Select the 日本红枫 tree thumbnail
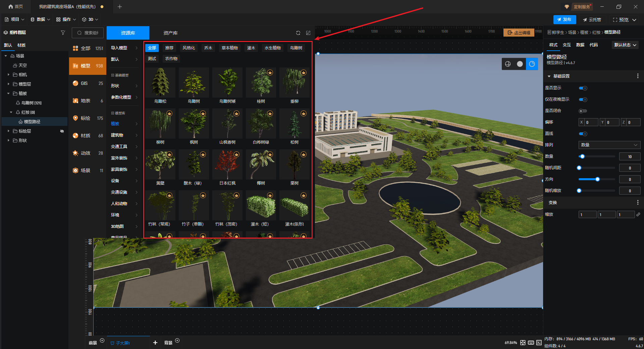Viewport: 644px width, 349px height. (x=227, y=165)
